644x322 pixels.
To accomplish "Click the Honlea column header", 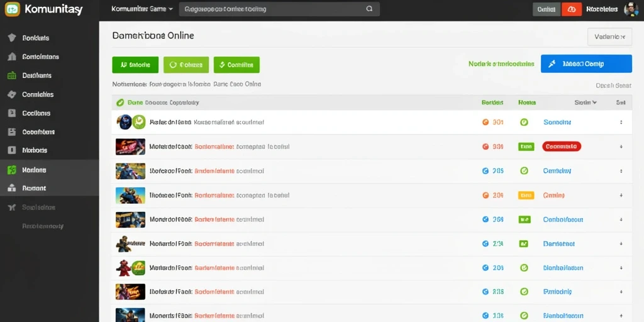I will click(527, 103).
